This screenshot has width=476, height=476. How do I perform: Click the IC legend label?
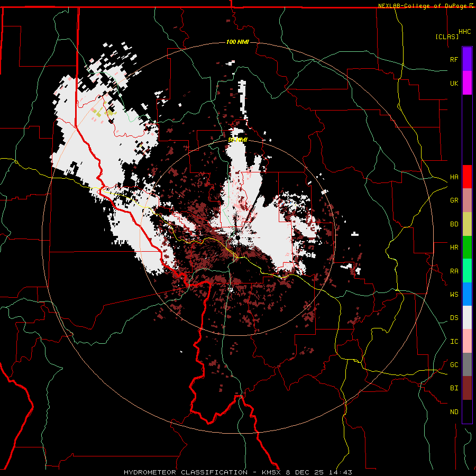(x=454, y=342)
